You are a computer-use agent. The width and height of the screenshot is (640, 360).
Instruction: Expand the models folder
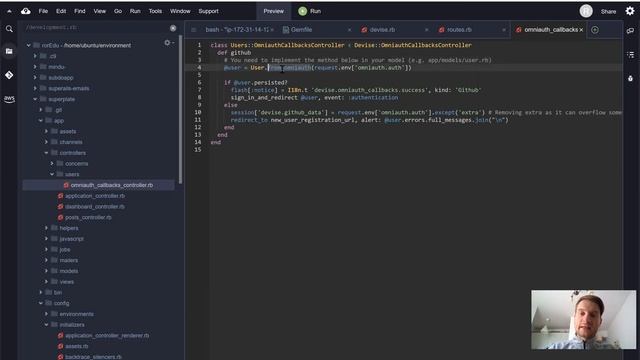tap(47, 271)
